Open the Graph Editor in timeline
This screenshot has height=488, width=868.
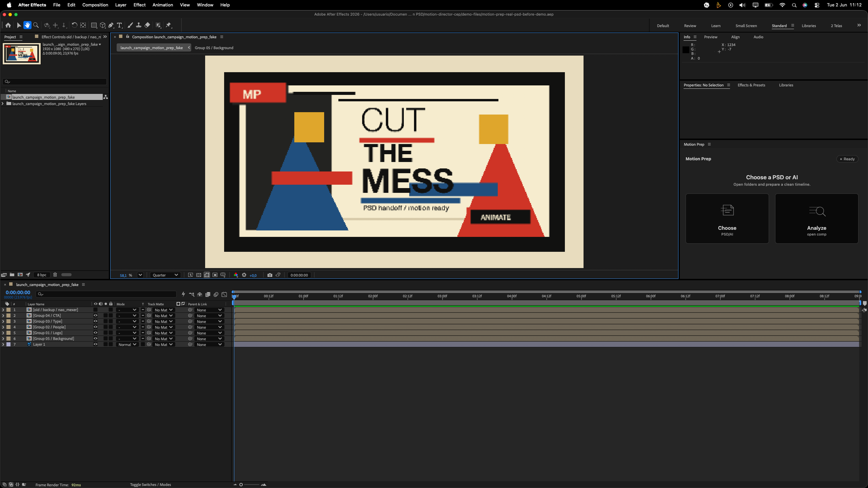[224, 294]
